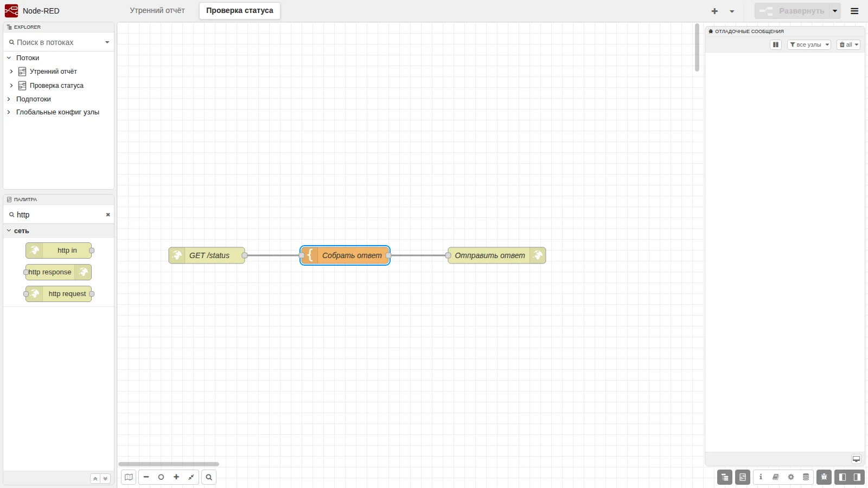Open the Deploy options dropdown arrow
The image size is (868, 488).
(835, 11)
